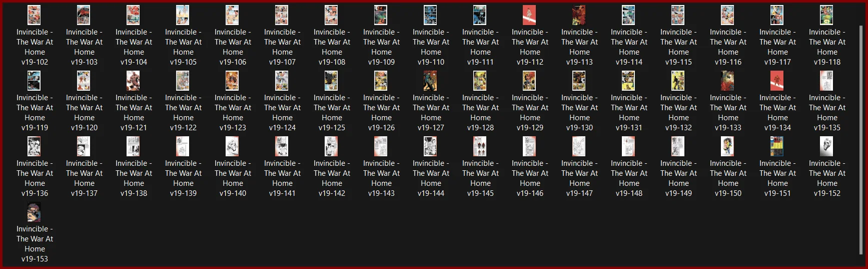Select the v19-140 sketch icon

[232, 146]
